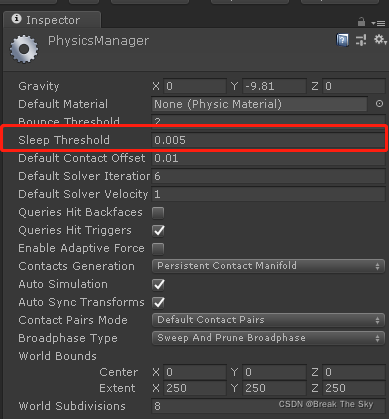The width and height of the screenshot is (389, 419).
Task: Click the Broadphase Type label
Action: click(68, 338)
